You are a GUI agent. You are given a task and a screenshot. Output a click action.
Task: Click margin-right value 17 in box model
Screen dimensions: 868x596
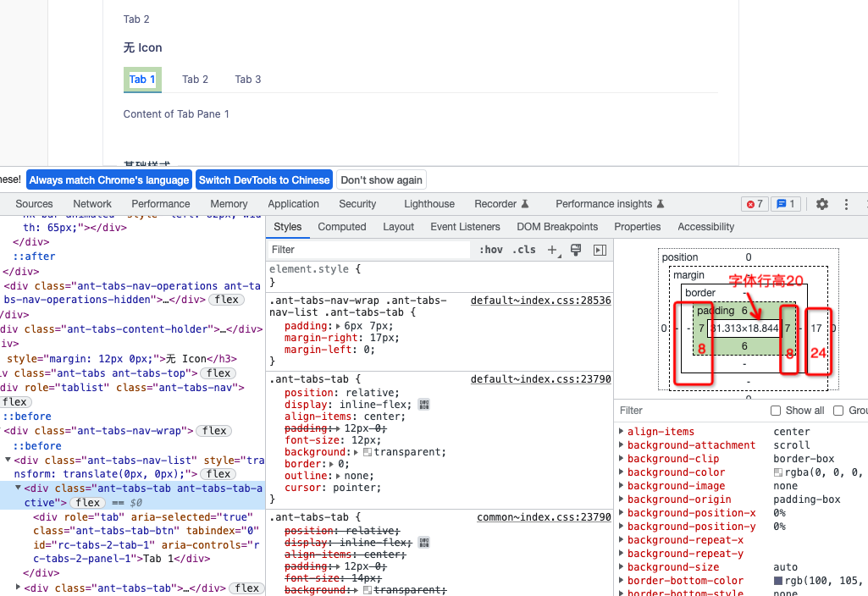tap(816, 328)
